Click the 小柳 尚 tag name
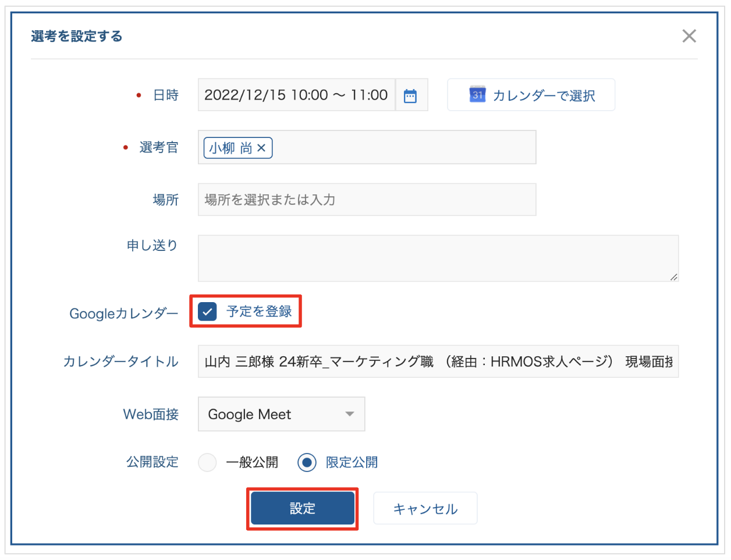Image resolution: width=731 pixels, height=560 pixels. (230, 148)
